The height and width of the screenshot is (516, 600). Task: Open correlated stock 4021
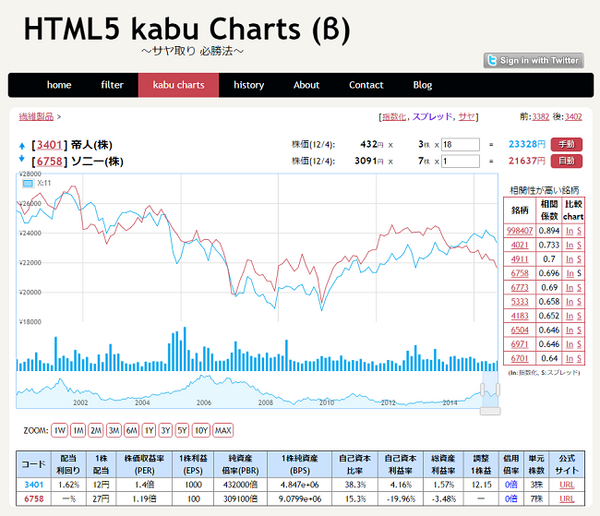click(x=520, y=245)
